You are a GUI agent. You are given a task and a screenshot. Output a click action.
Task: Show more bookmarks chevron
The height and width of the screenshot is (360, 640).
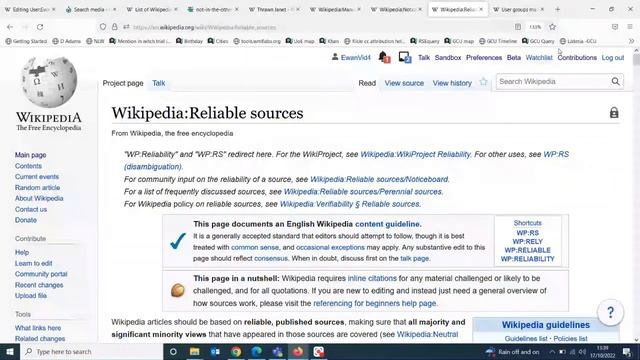pos(631,41)
